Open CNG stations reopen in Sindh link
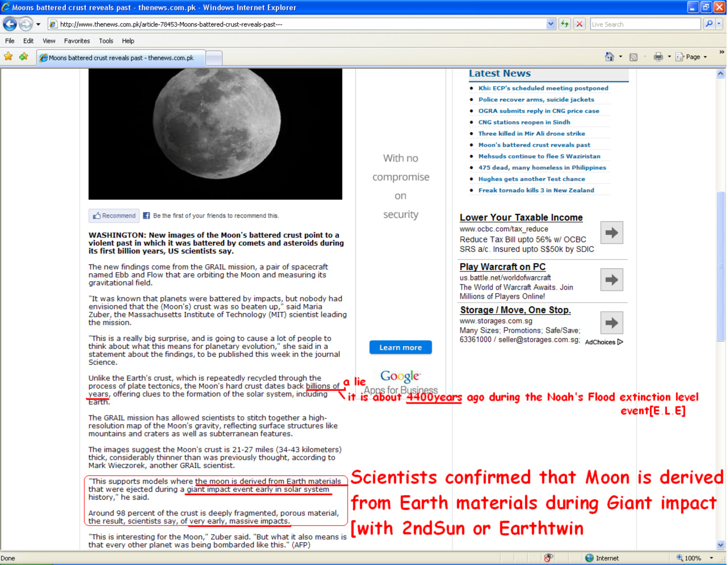728x565 pixels. pyautogui.click(x=524, y=122)
